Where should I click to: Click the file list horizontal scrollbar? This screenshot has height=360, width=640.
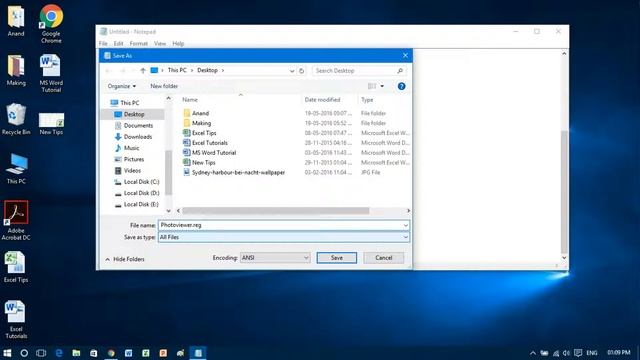tap(276, 211)
